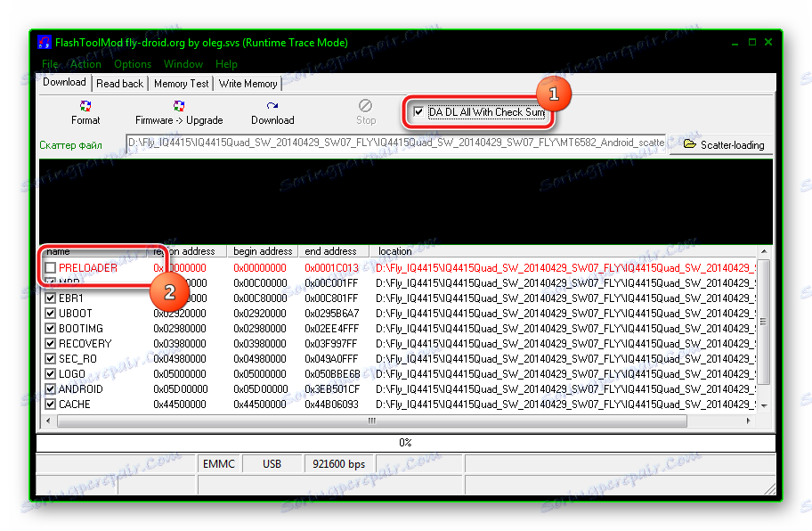Open the Memory Test tab
This screenshot has width=812, height=531.
[181, 83]
